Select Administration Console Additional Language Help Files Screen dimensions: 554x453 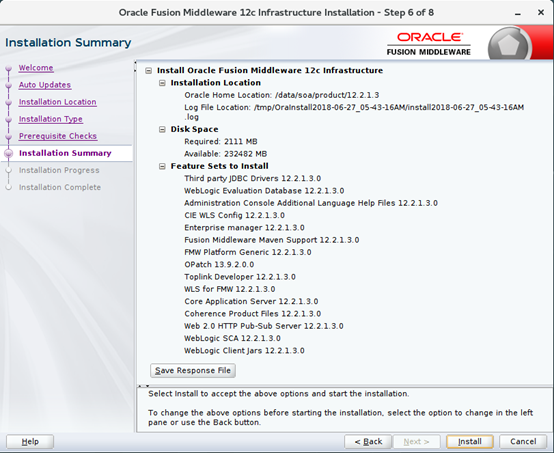click(311, 203)
